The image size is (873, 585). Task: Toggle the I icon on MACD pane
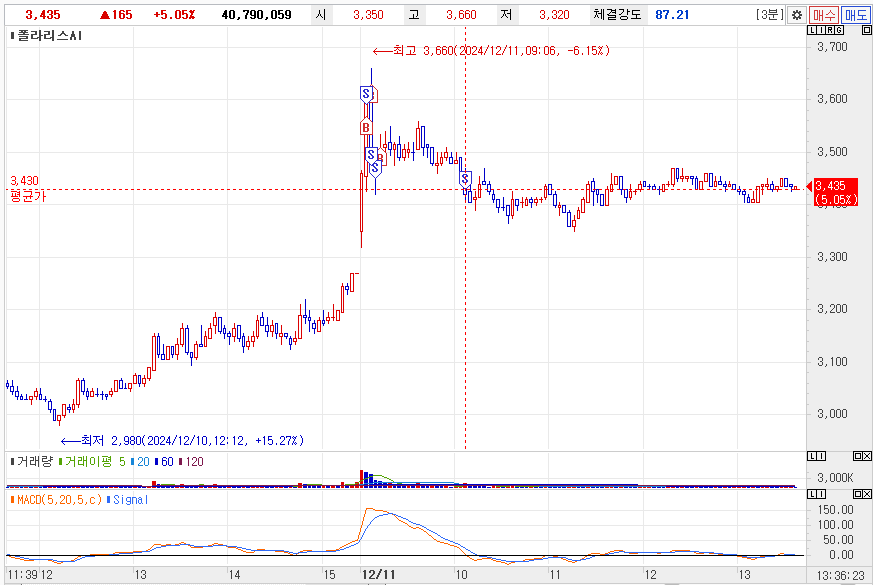tap(821, 494)
